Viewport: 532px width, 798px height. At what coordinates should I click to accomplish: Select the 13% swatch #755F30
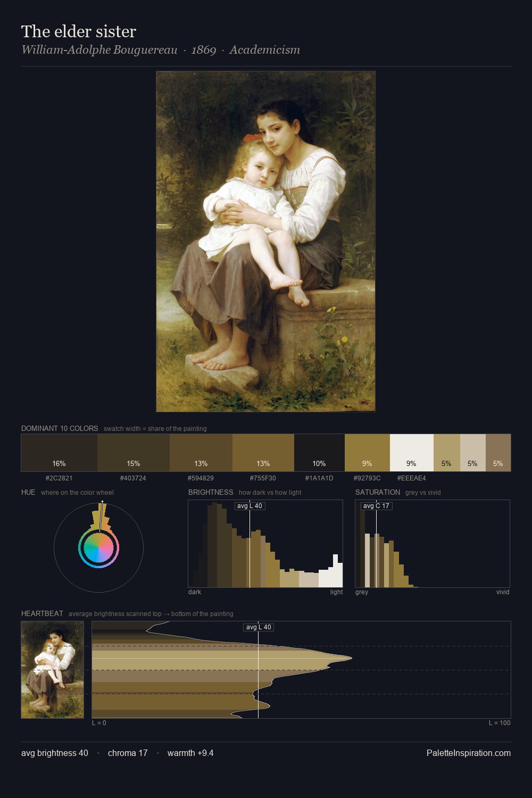point(263,453)
